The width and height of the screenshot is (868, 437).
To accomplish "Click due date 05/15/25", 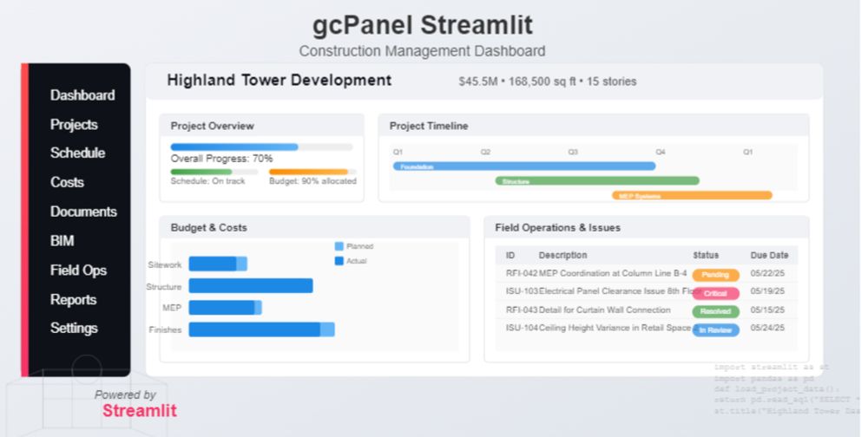I will pos(767,310).
